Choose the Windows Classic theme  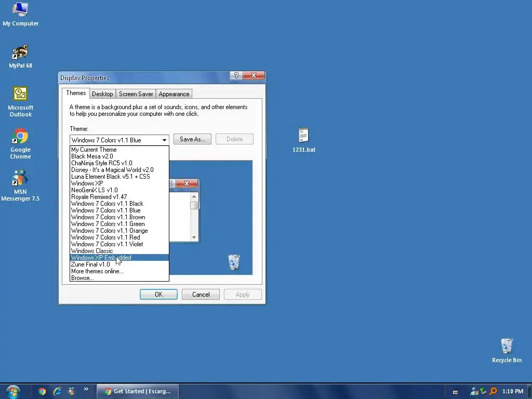119,251
